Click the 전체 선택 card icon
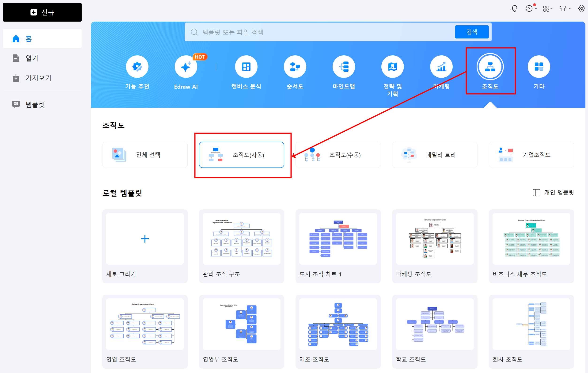This screenshot has width=588, height=373. click(x=119, y=155)
